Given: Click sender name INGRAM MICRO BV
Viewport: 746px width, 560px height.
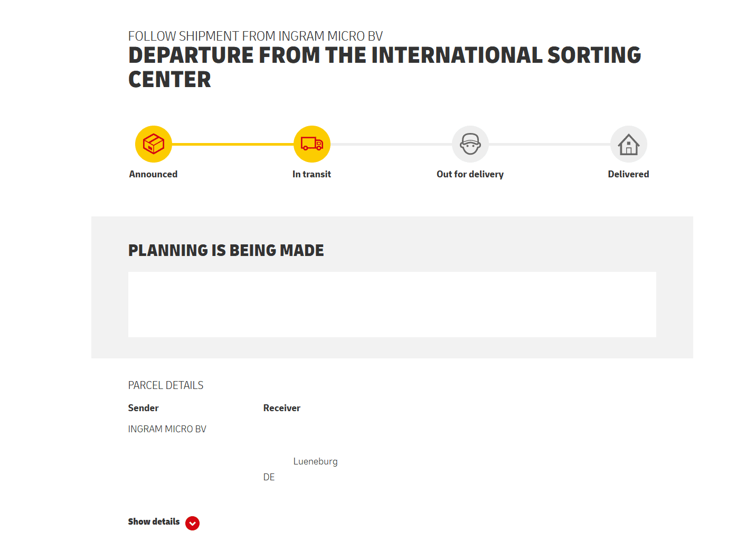Looking at the screenshot, I should (x=167, y=429).
